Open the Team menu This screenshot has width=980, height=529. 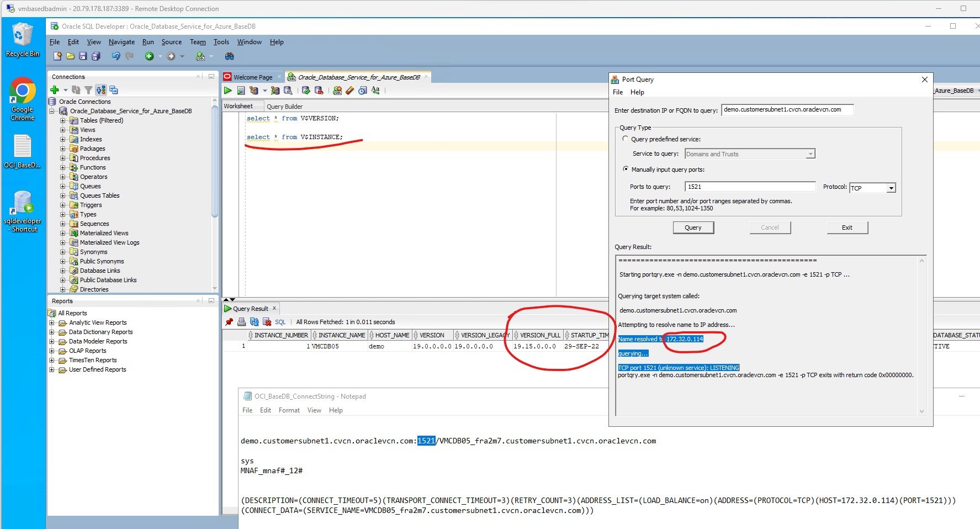197,41
